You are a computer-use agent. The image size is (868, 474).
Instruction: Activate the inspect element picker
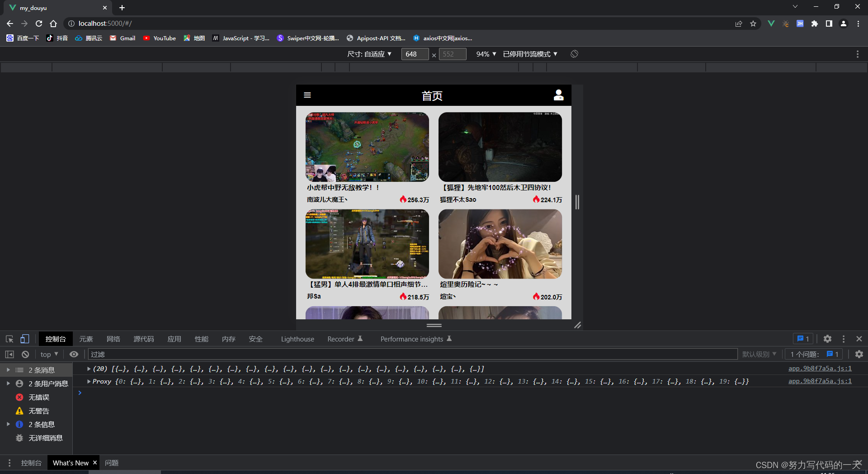(9, 339)
